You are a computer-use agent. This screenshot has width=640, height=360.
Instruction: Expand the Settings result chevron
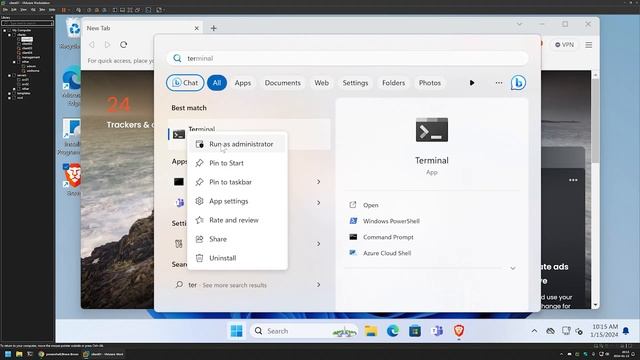(318, 244)
